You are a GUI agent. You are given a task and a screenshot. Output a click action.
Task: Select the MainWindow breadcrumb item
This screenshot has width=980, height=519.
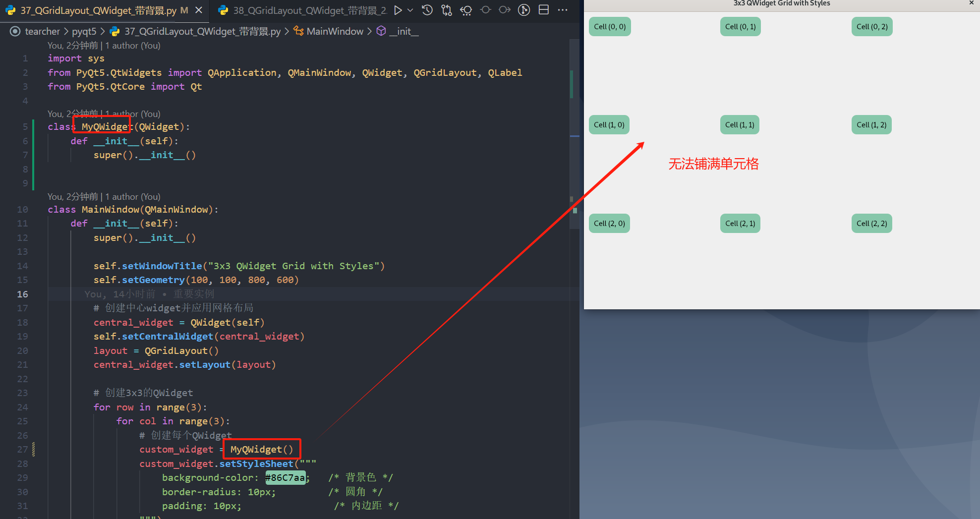tap(335, 31)
